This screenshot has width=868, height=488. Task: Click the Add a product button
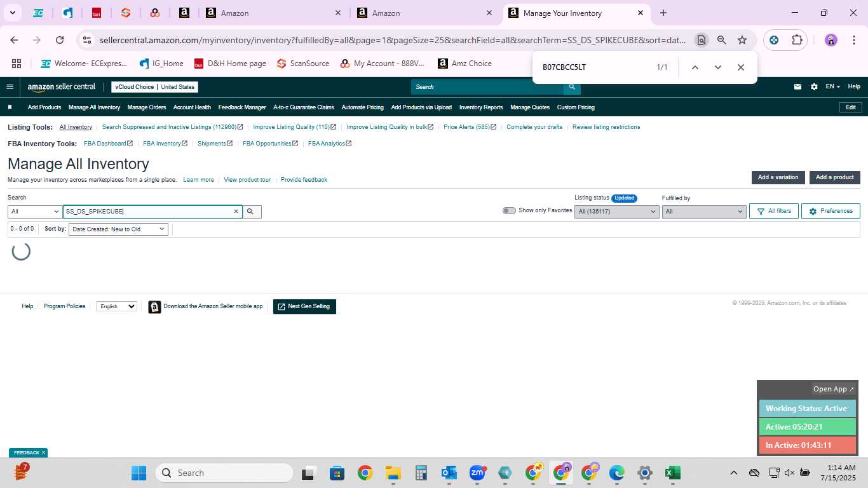pos(835,177)
